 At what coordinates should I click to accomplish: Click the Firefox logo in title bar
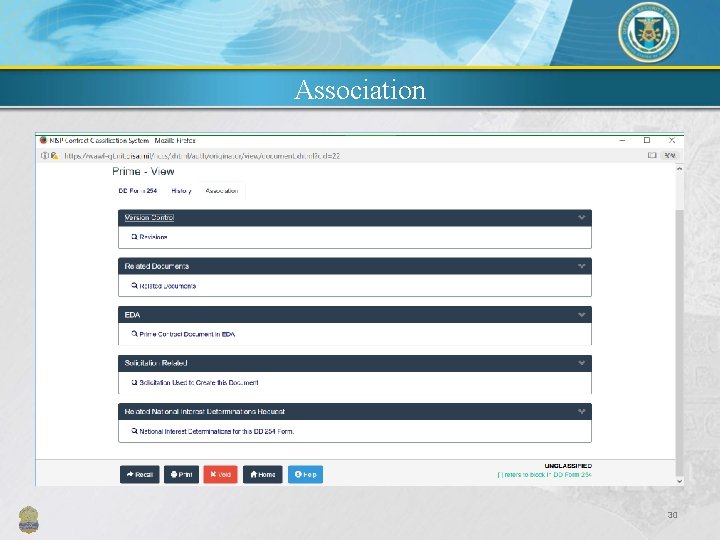click(x=43, y=140)
